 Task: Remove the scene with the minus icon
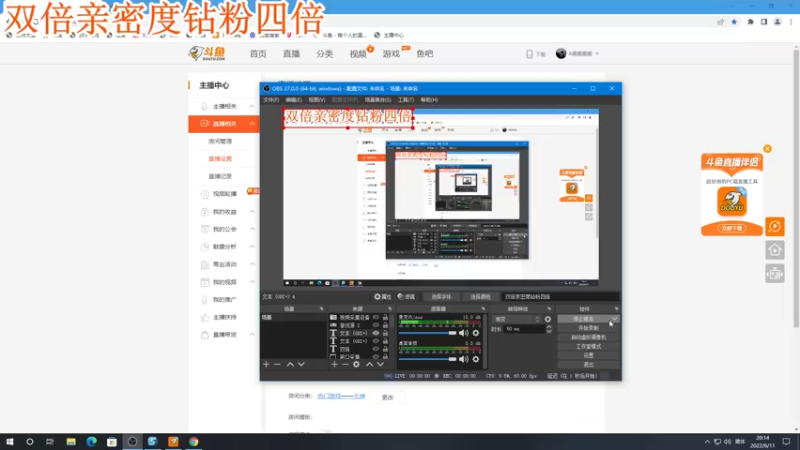point(277,364)
